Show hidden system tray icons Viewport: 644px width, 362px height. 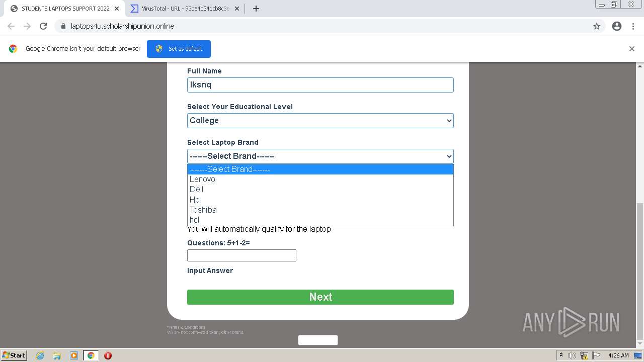pos(561,355)
